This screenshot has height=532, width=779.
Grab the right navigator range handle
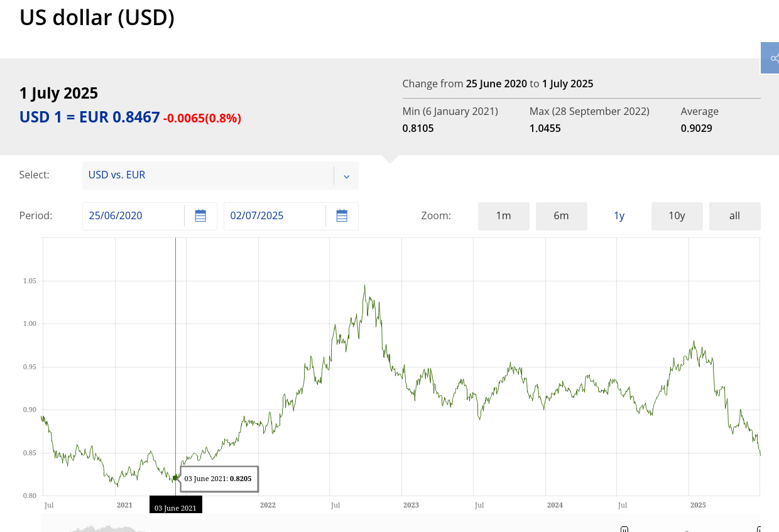click(760, 529)
